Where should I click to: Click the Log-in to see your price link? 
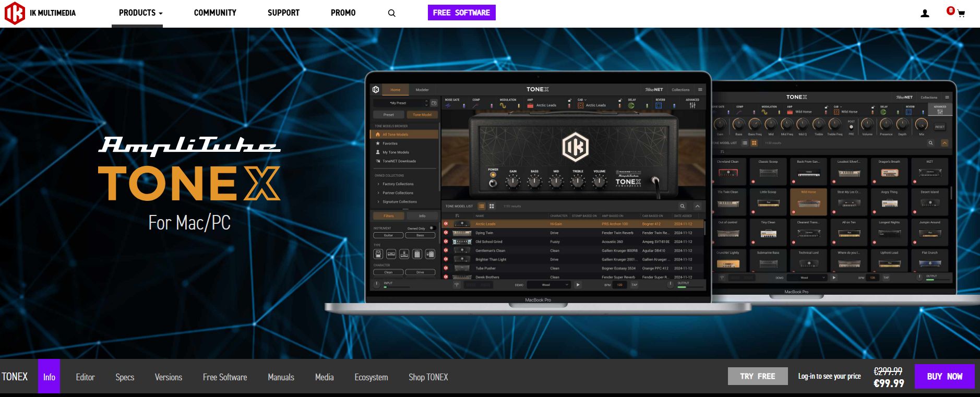click(x=829, y=376)
